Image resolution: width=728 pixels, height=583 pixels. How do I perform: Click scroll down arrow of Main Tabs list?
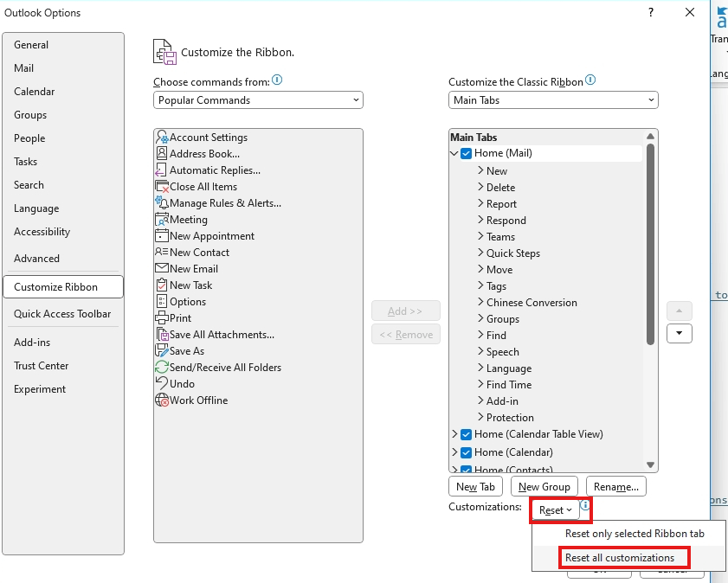[x=650, y=464]
